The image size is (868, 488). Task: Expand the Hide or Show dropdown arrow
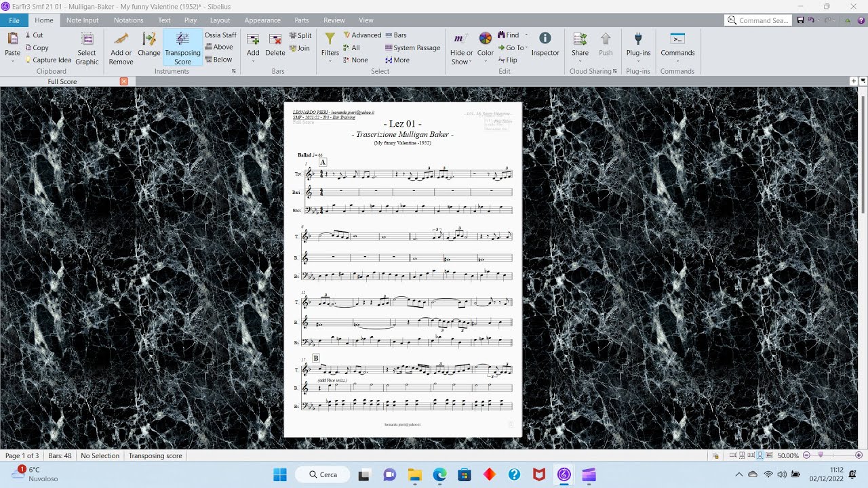(470, 62)
